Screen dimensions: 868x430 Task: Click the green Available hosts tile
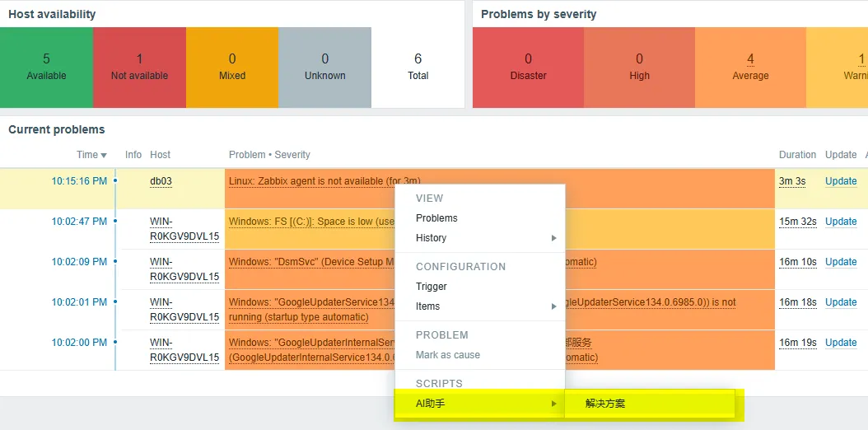click(46, 68)
